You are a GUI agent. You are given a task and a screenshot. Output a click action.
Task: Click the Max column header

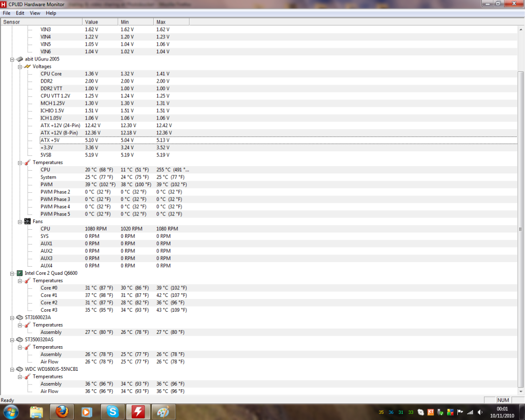[171, 22]
